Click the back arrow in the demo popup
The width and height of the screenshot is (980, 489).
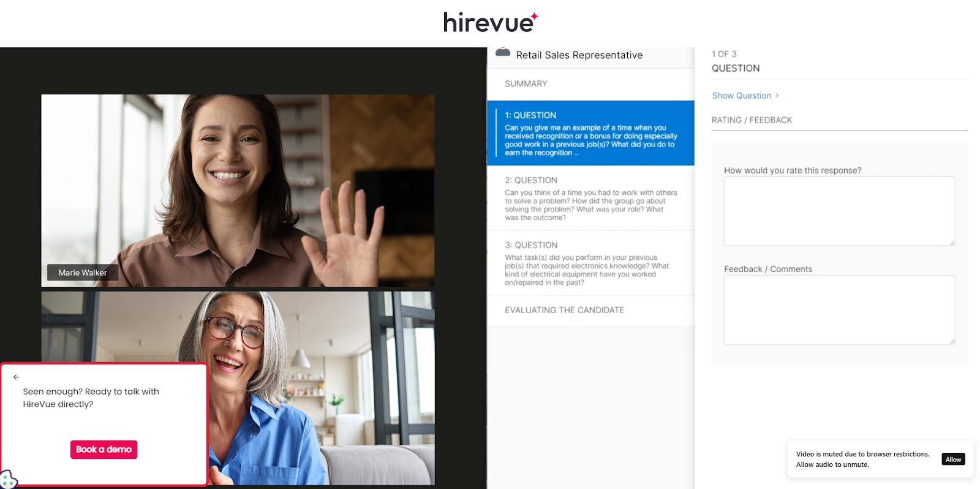click(x=17, y=377)
